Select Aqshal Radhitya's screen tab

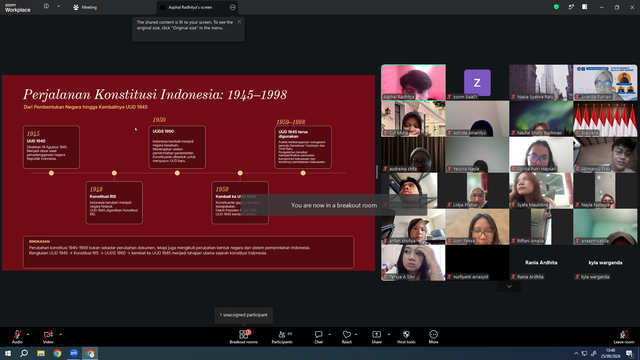190,7
